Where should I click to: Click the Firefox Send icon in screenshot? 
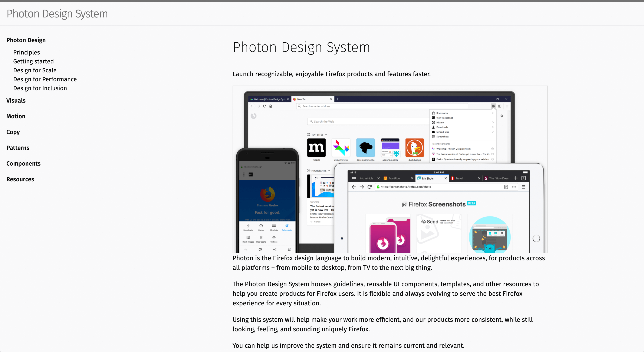click(423, 222)
